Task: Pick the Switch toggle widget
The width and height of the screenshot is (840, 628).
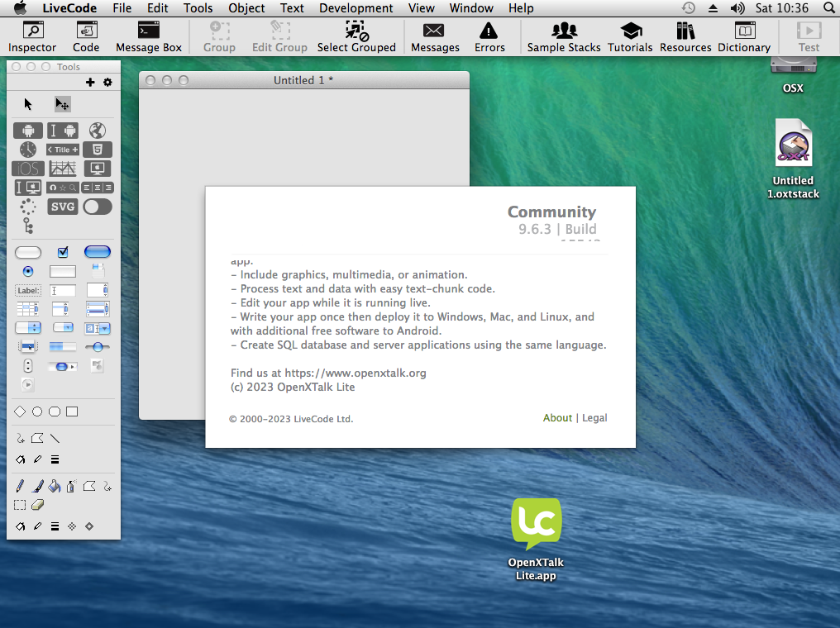Action: pyautogui.click(x=97, y=207)
